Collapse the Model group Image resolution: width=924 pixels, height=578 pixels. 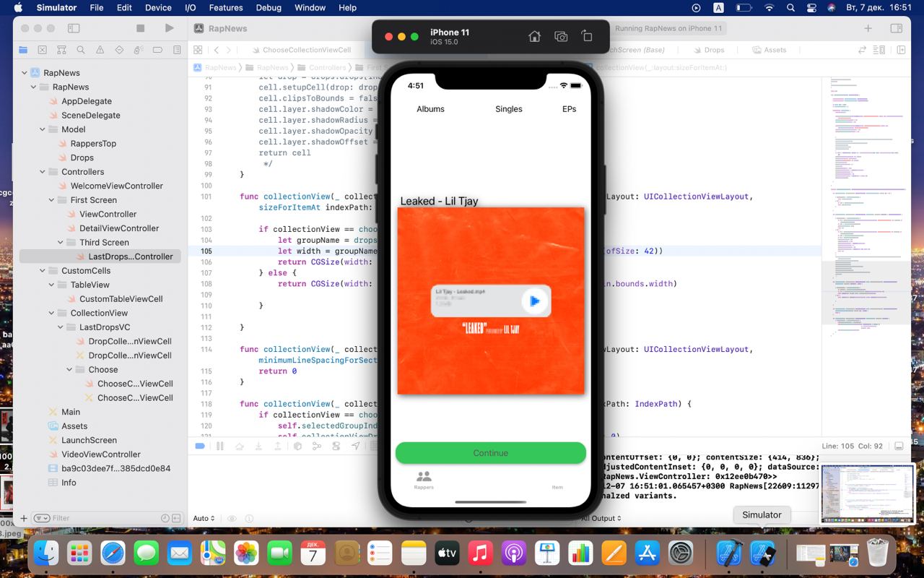(x=43, y=129)
